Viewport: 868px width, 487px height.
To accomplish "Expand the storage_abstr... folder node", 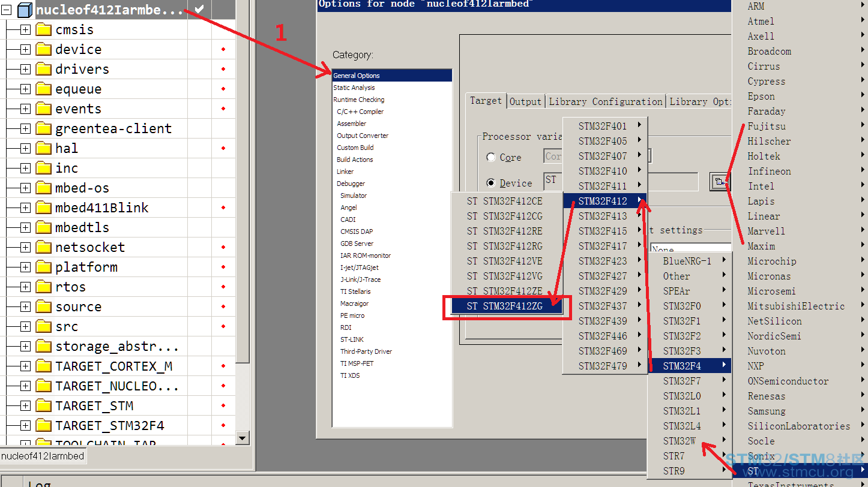I will (25, 346).
